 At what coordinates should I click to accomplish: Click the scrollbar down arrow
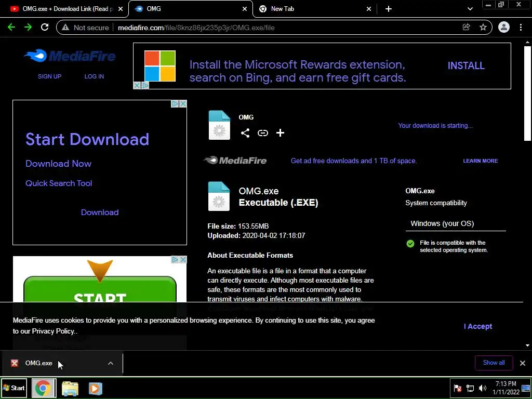(x=527, y=345)
